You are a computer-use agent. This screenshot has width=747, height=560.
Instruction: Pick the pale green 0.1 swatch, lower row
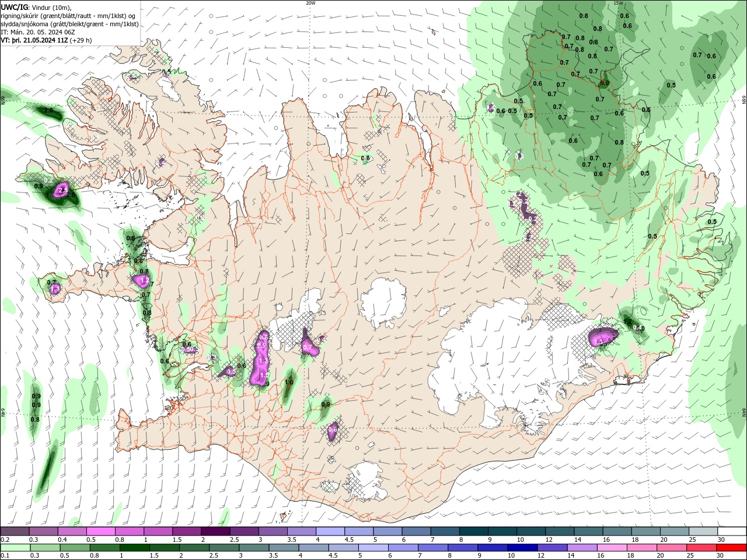coord(15,548)
